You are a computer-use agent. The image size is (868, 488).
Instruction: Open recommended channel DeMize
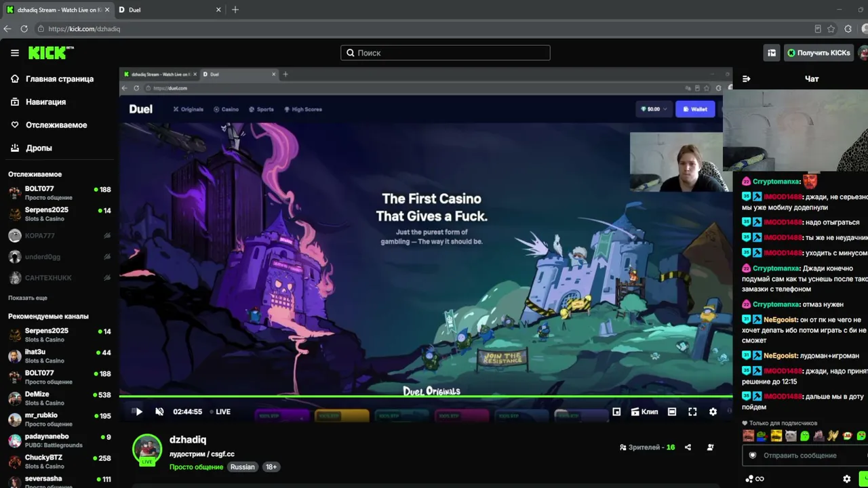[x=59, y=398]
